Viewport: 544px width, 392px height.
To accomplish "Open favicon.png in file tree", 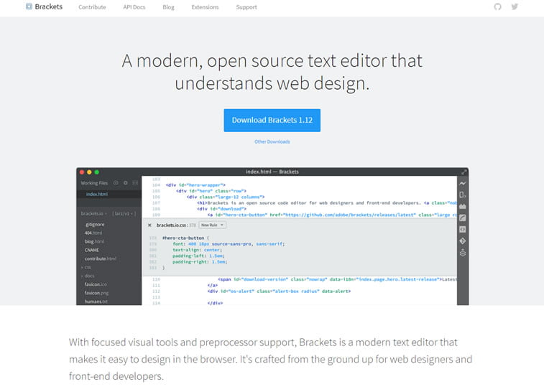I will coord(96,293).
